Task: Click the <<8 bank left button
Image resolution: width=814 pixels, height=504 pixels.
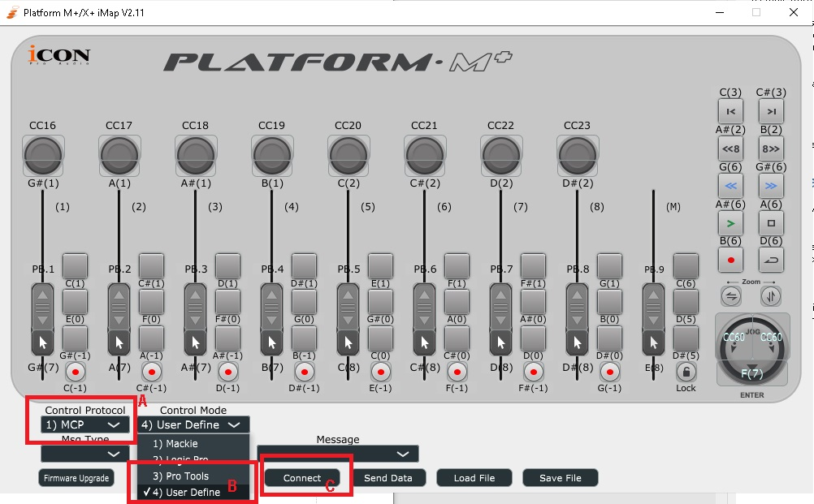Action: pos(730,149)
